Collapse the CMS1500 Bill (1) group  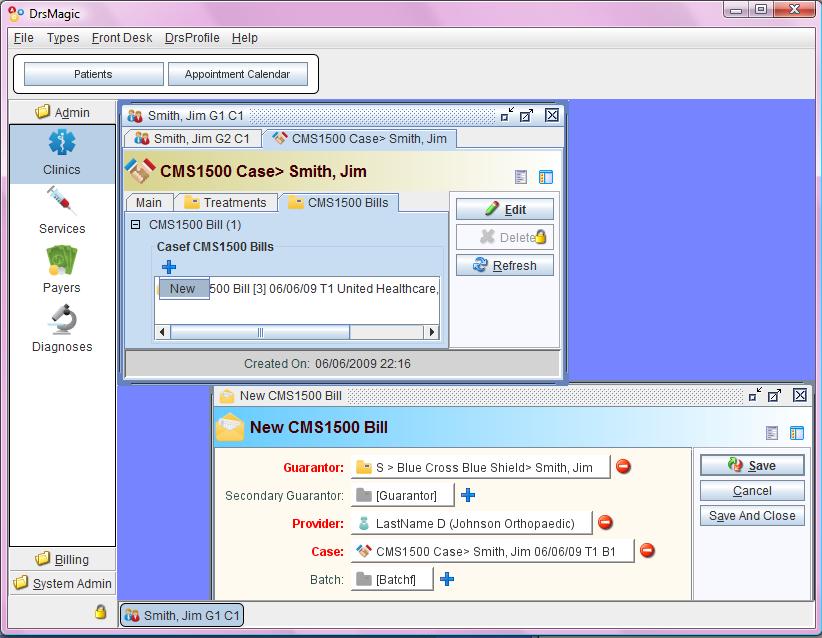coord(135,224)
